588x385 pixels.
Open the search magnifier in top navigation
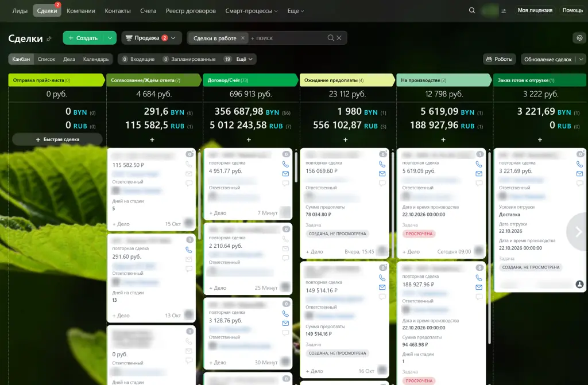pyautogui.click(x=472, y=10)
